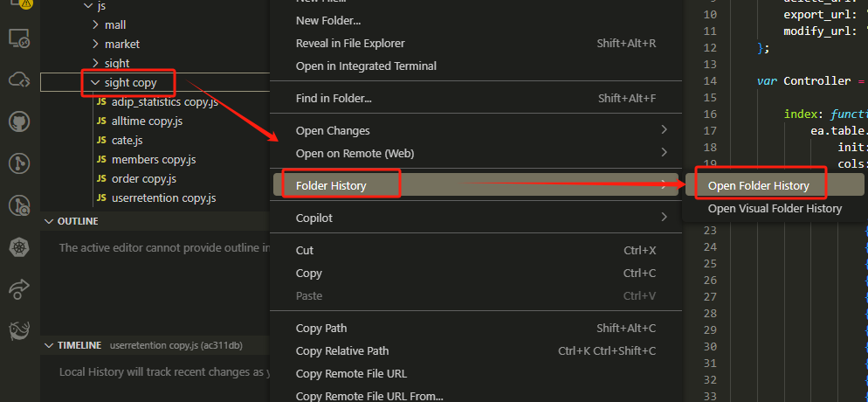The image size is (868, 402).
Task: Open the git search inspect icon
Action: point(19,206)
